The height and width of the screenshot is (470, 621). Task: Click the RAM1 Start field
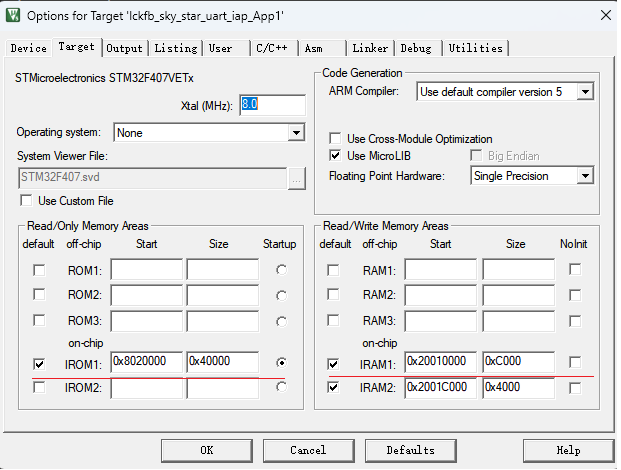coord(441,270)
